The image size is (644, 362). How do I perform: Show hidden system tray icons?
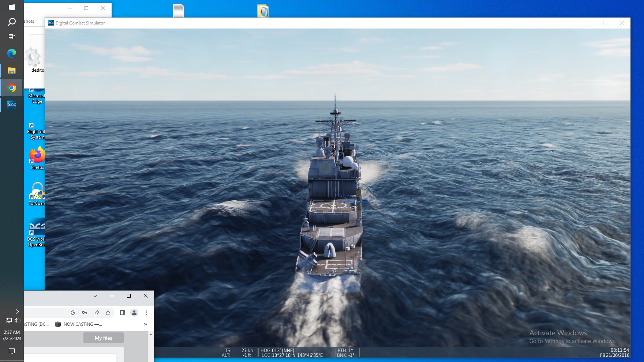17,312
